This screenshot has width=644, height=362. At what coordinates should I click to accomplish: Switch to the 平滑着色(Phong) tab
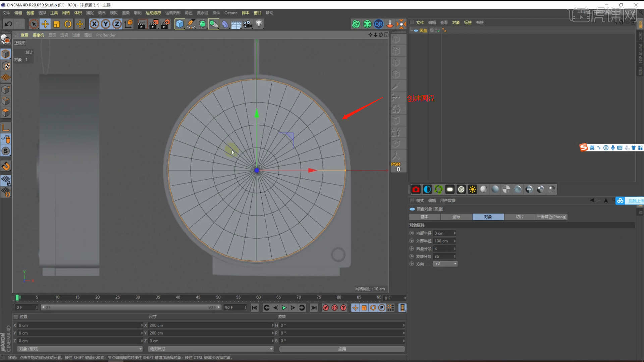point(551,217)
